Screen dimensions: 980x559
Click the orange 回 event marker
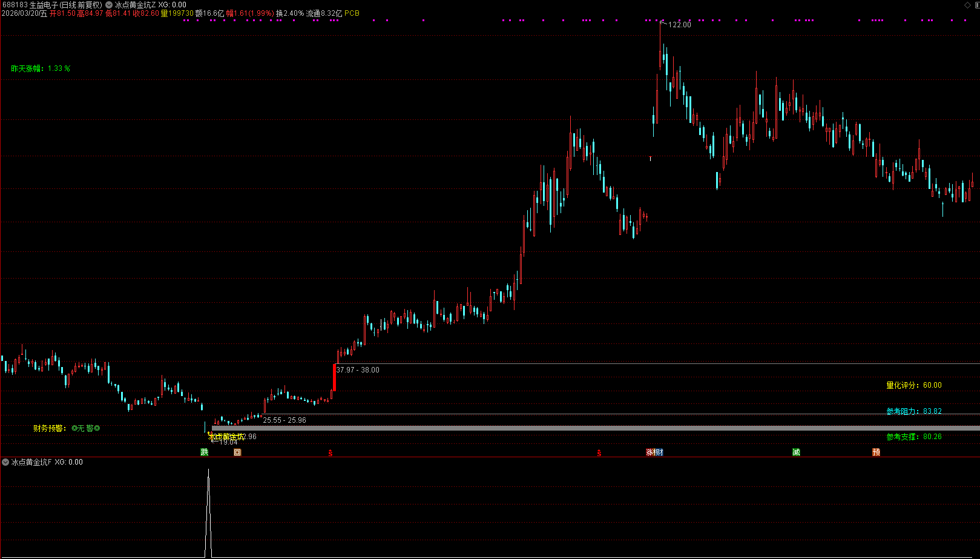point(237,452)
